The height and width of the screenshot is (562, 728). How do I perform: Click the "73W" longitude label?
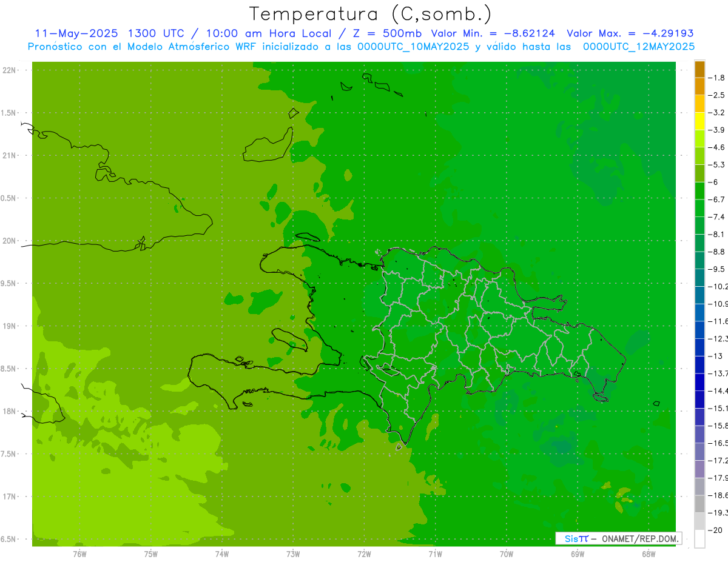(293, 554)
